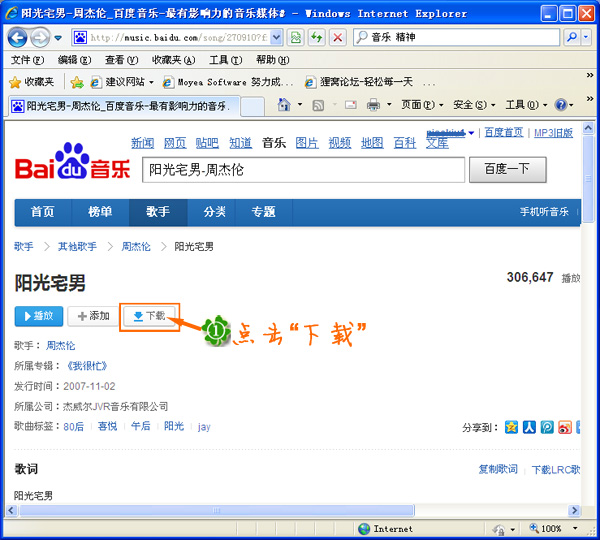Click Add to Favorites bar star icon
This screenshot has width=600, height=540.
click(77, 82)
